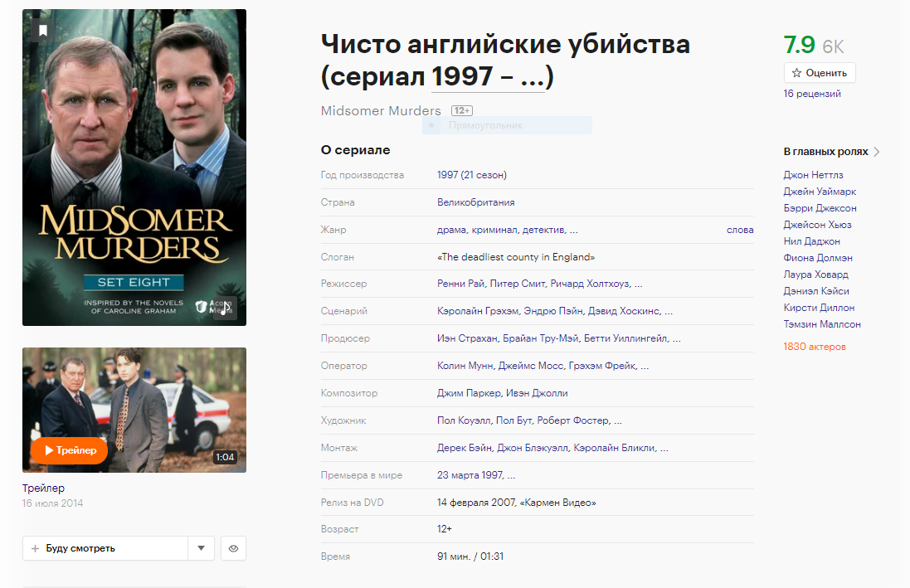Click the Оценить button
The image size is (910, 588).
pyautogui.click(x=819, y=72)
